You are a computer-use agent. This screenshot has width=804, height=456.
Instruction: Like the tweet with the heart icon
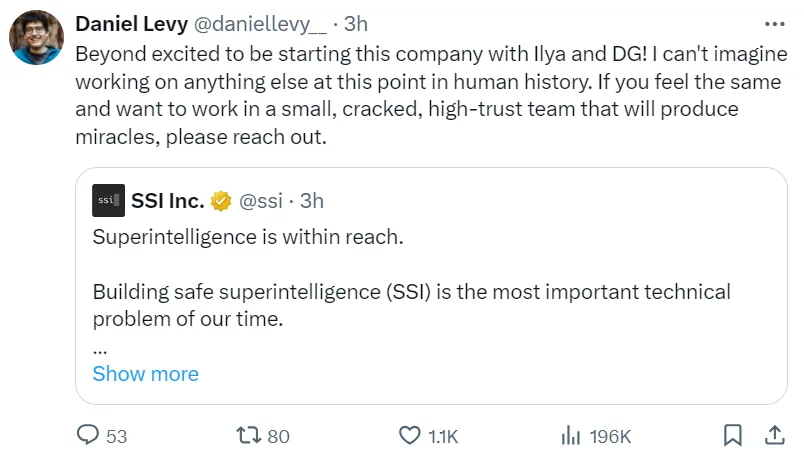click(409, 435)
